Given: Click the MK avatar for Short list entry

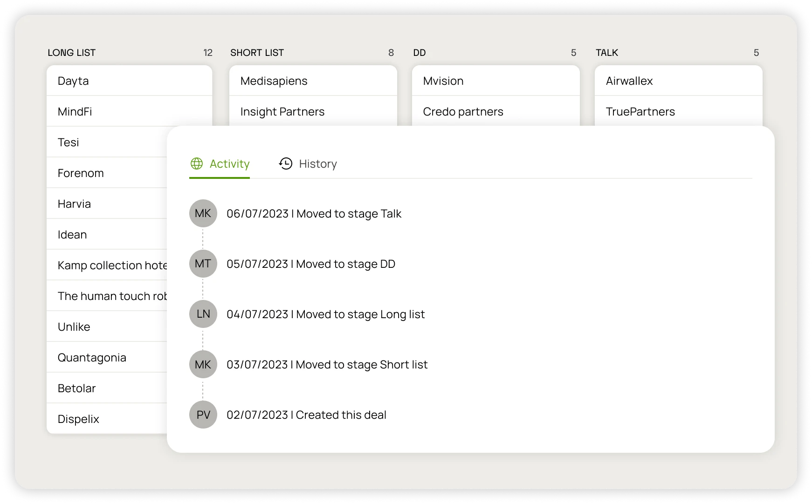Looking at the screenshot, I should point(203,364).
